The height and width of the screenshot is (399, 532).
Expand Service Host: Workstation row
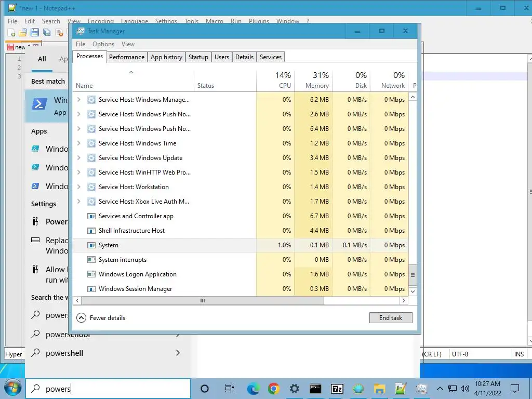[x=79, y=187]
